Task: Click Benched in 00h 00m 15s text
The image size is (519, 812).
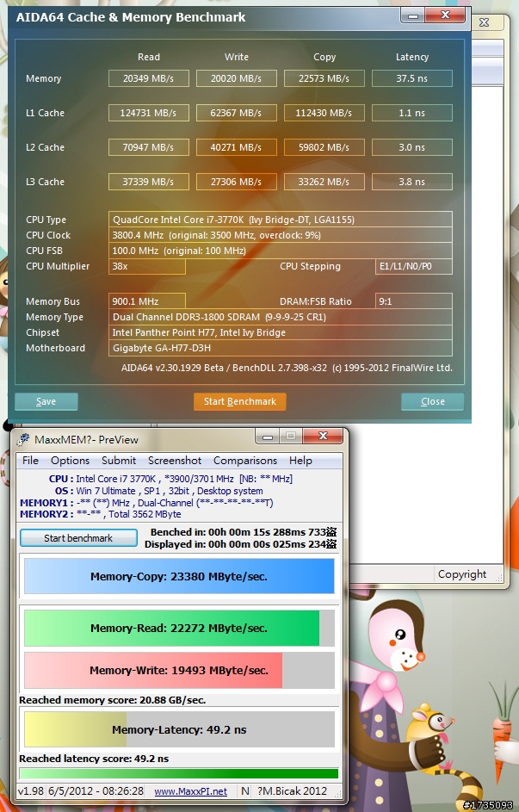Action: point(244,532)
